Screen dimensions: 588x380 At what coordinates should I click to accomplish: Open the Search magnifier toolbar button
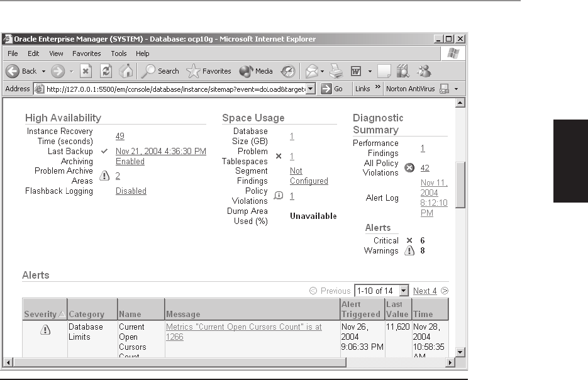pos(160,71)
